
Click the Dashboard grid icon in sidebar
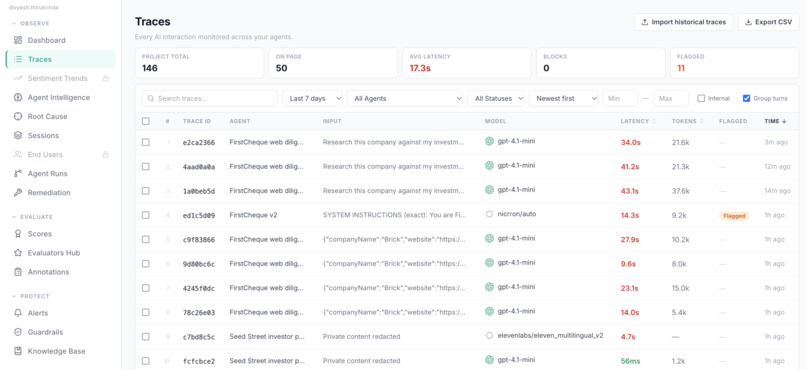tap(18, 40)
